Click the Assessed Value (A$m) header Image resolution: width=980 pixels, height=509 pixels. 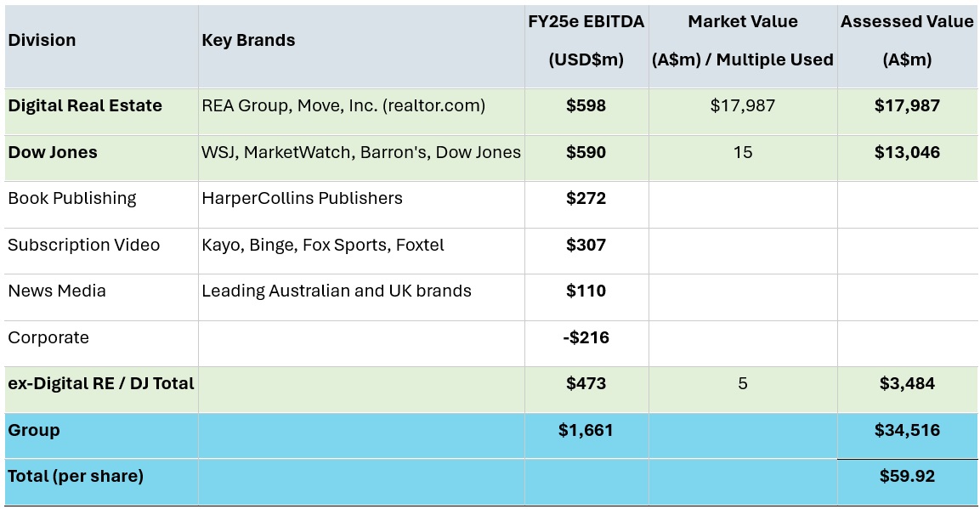coord(907,41)
